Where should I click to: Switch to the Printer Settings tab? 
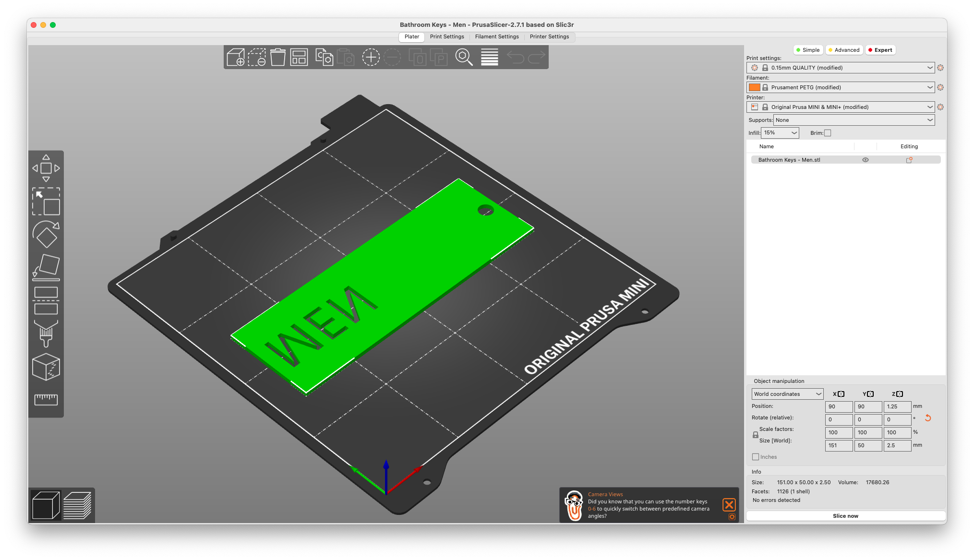pos(549,36)
